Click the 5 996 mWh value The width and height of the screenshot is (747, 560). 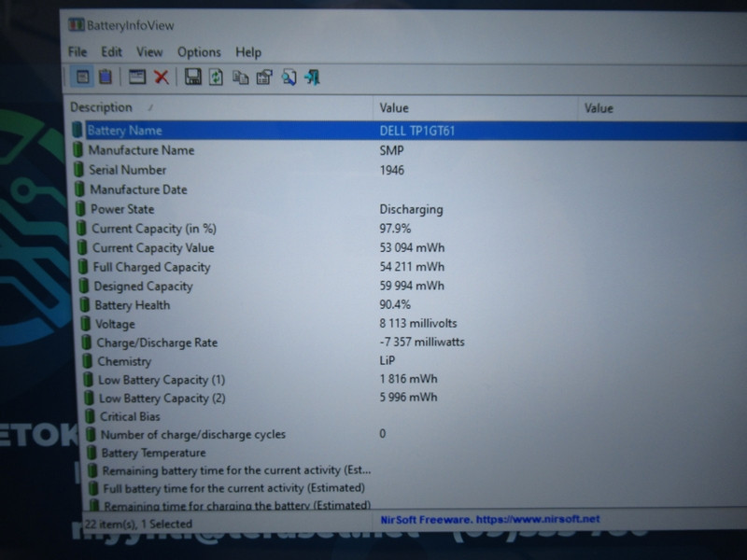pyautogui.click(x=408, y=398)
